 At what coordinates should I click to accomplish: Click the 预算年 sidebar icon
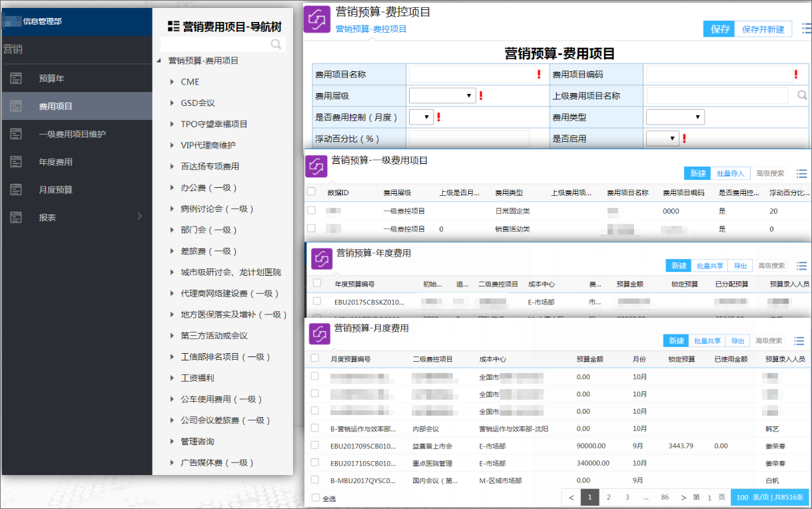point(16,79)
